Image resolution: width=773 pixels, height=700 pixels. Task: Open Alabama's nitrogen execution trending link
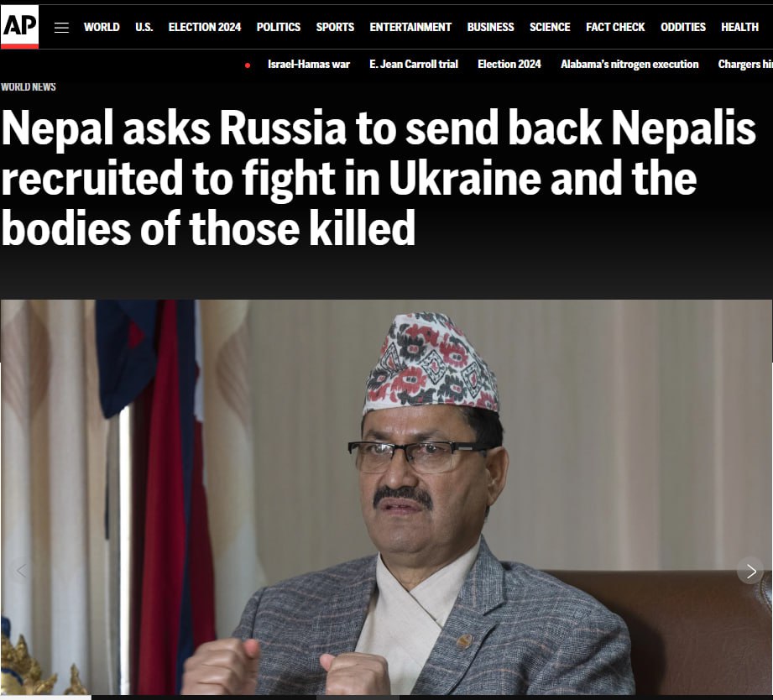(629, 64)
